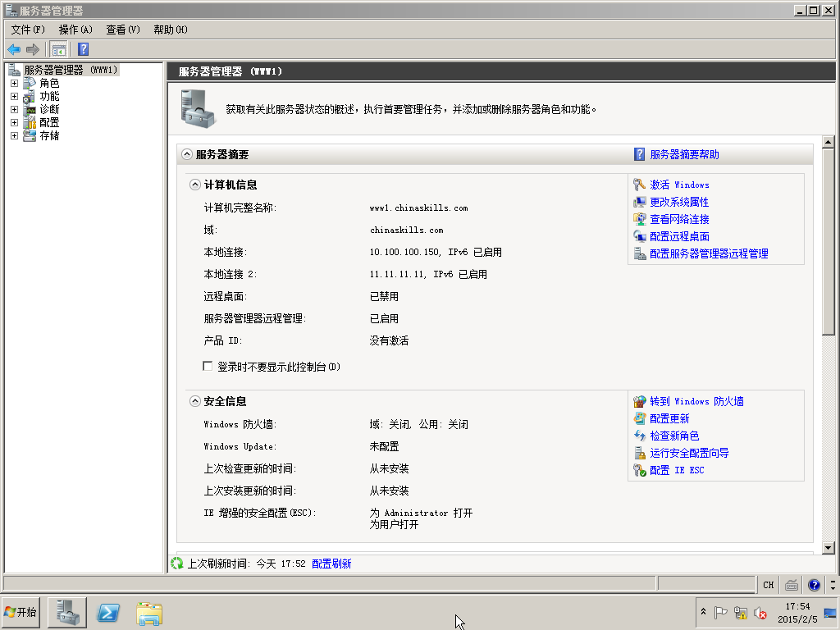Collapse the 安全信息 section

click(x=195, y=401)
